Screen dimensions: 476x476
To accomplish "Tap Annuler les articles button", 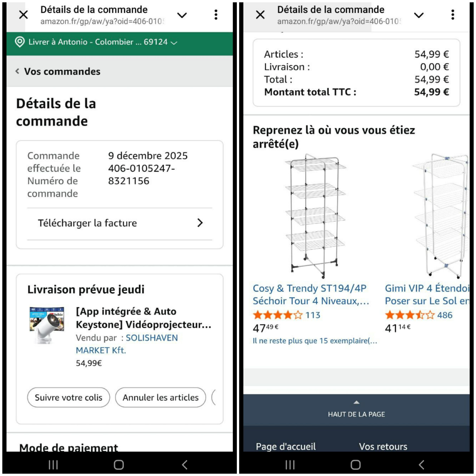I will click(x=161, y=397).
